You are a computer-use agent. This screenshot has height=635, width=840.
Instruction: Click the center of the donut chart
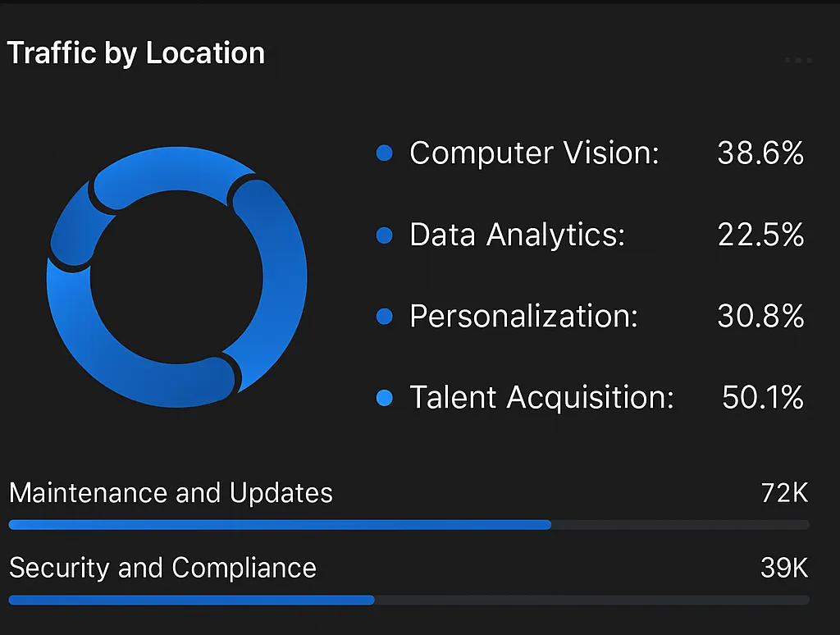coord(176,277)
